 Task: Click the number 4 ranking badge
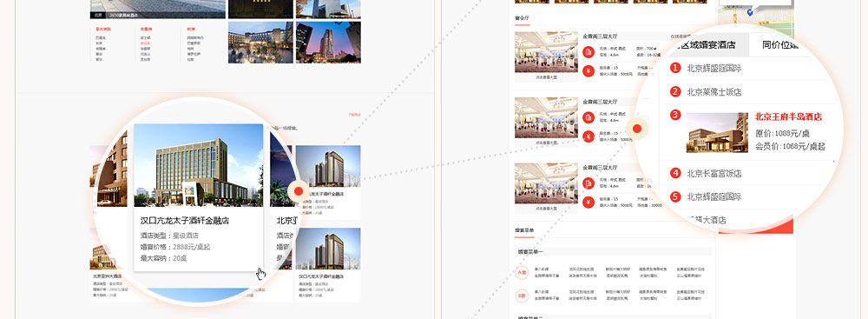click(674, 173)
